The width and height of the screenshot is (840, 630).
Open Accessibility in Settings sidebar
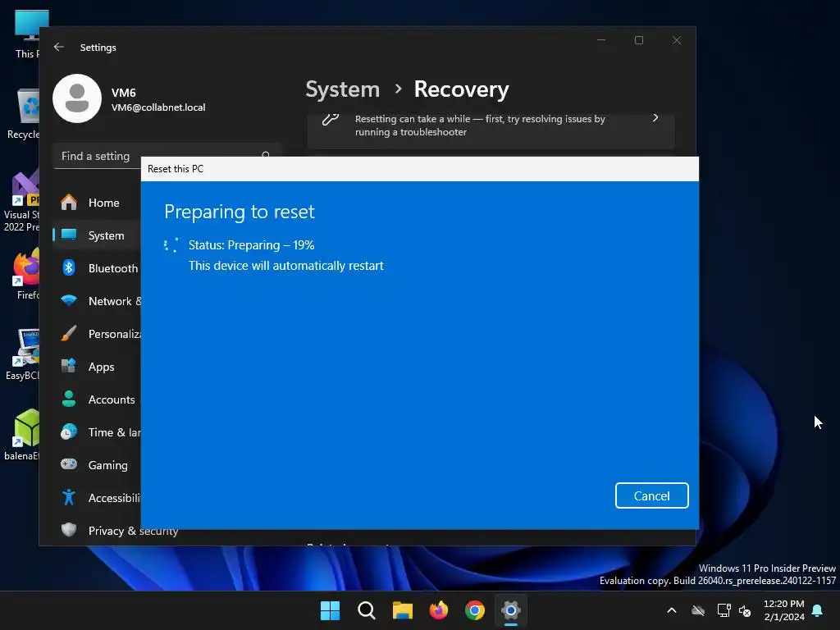coord(98,498)
